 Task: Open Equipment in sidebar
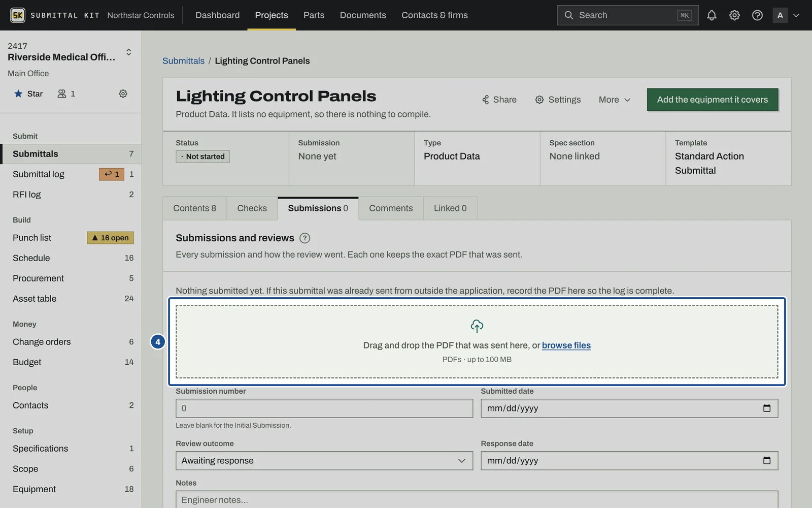click(71, 489)
